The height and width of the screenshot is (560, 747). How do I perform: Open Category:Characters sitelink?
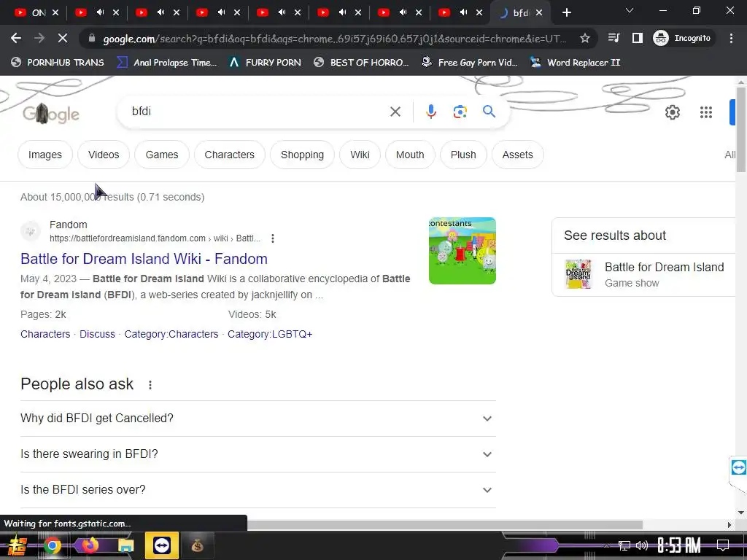(x=171, y=334)
